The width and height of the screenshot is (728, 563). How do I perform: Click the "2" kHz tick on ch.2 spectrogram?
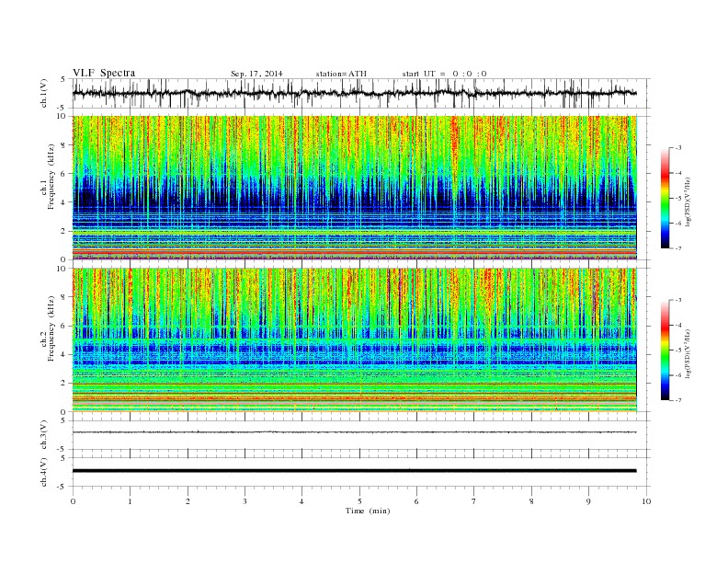pos(64,384)
